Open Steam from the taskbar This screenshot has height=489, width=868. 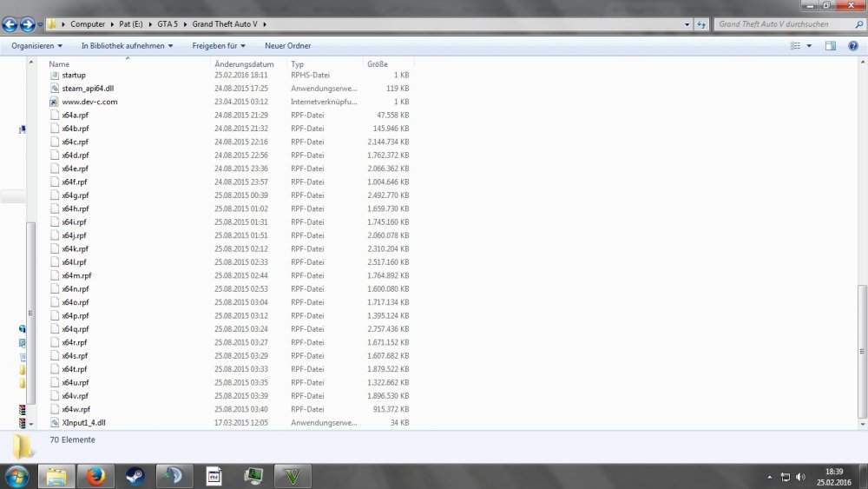pos(135,476)
